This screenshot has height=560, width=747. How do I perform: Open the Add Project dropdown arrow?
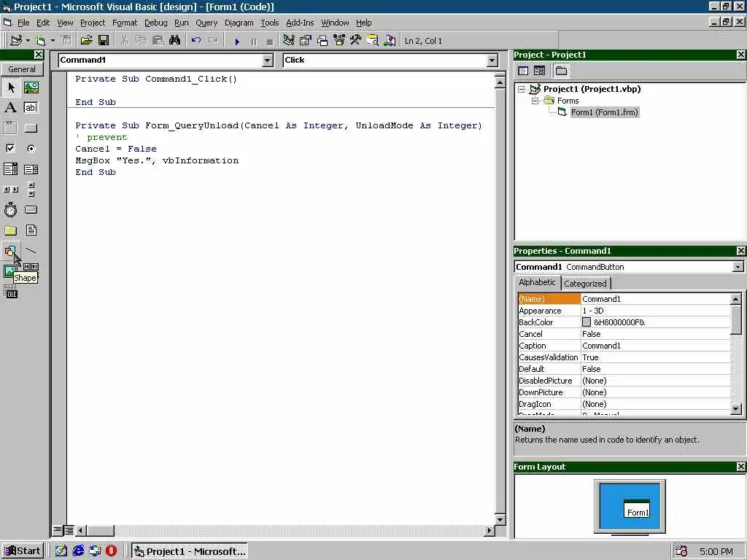pyautogui.click(x=28, y=41)
